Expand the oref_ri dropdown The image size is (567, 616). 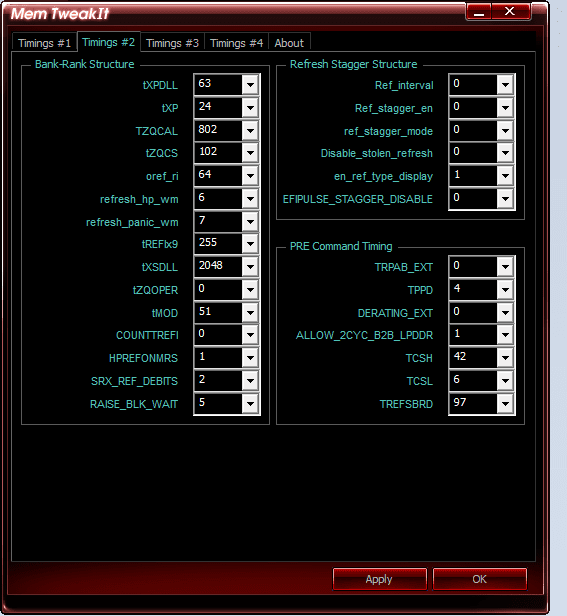click(x=250, y=176)
